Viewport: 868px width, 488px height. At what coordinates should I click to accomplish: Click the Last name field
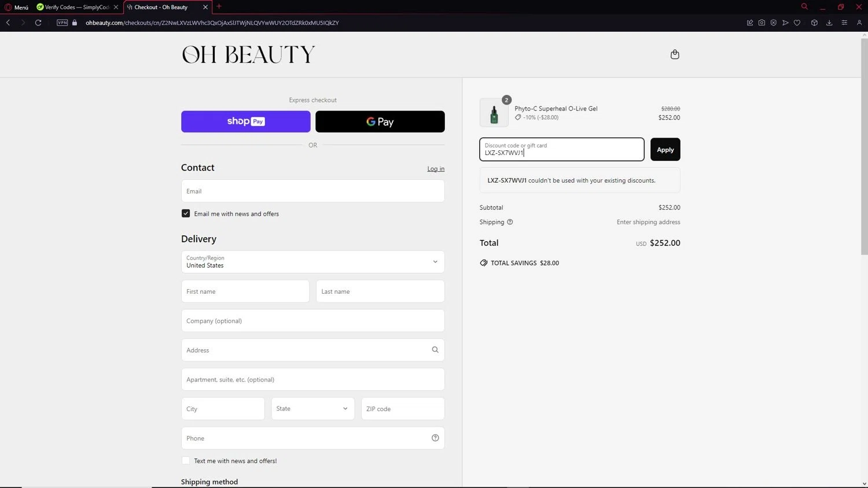380,291
